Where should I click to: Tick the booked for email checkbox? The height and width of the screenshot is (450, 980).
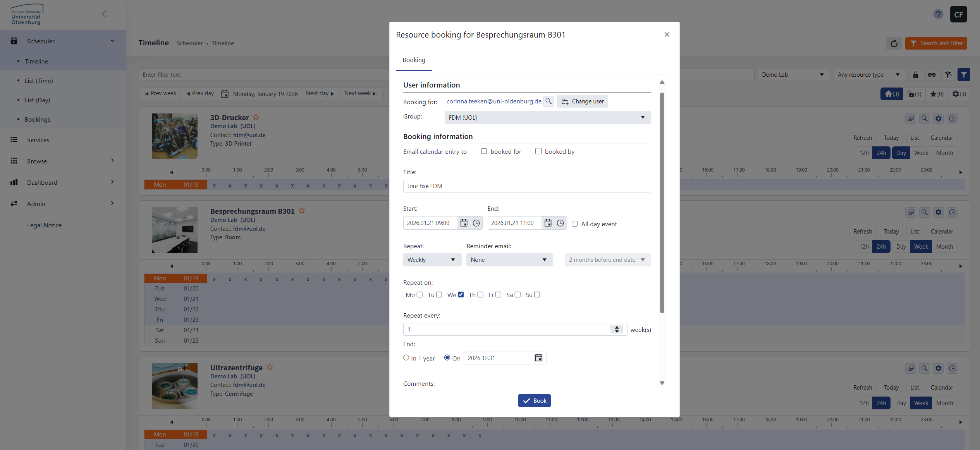tap(484, 151)
